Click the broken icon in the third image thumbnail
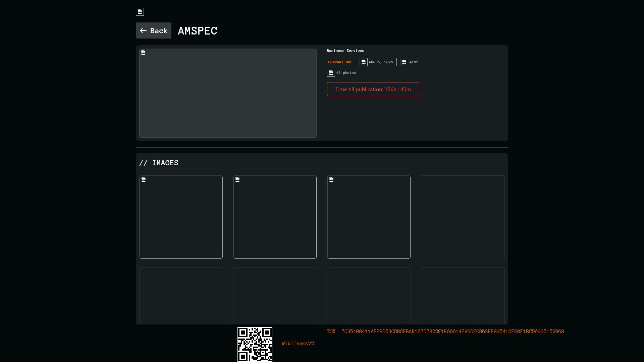 [x=331, y=180]
